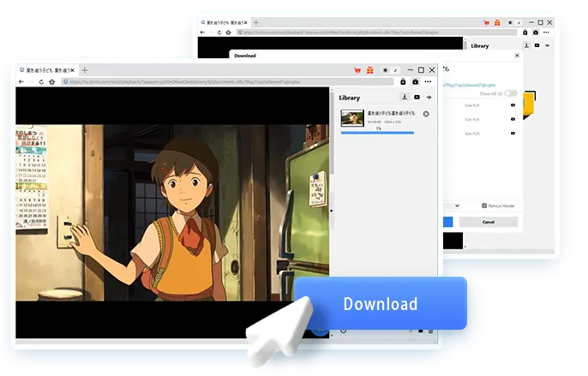Close the tab in front window
The width and height of the screenshot is (588, 376).
72,70
